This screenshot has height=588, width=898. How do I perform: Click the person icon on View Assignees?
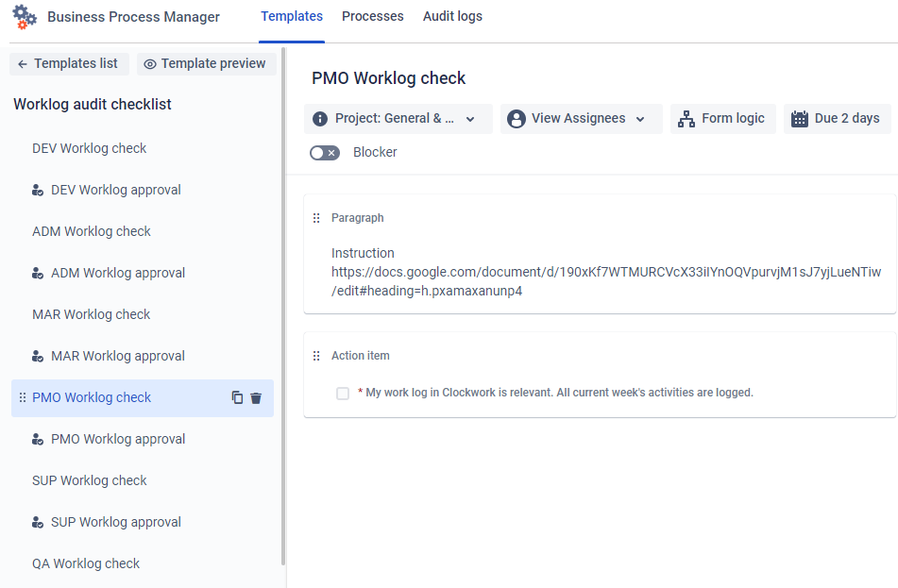(516, 119)
